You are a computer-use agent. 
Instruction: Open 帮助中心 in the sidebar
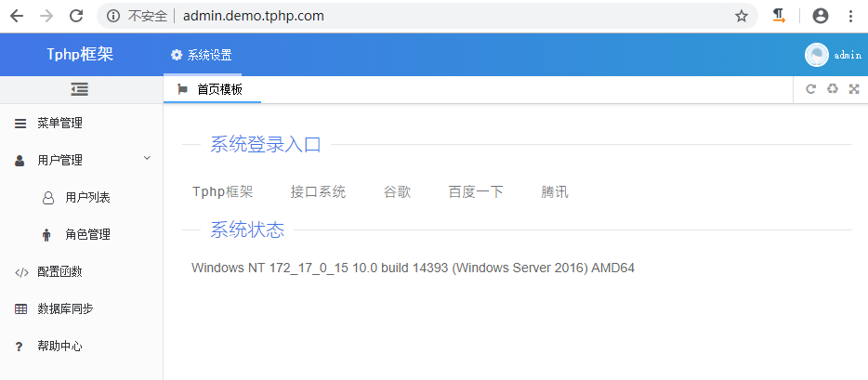82,347
